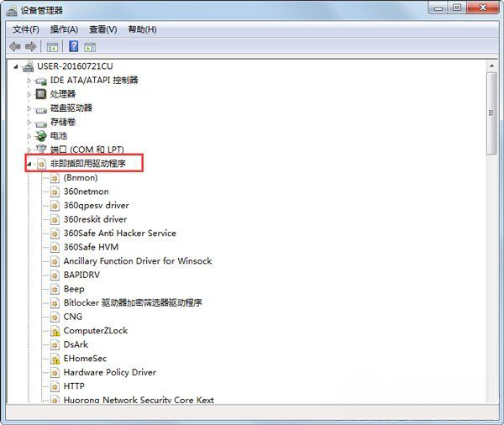Select the 360reskit driver text
Viewport: 504px width, 425px height.
[x=95, y=219]
